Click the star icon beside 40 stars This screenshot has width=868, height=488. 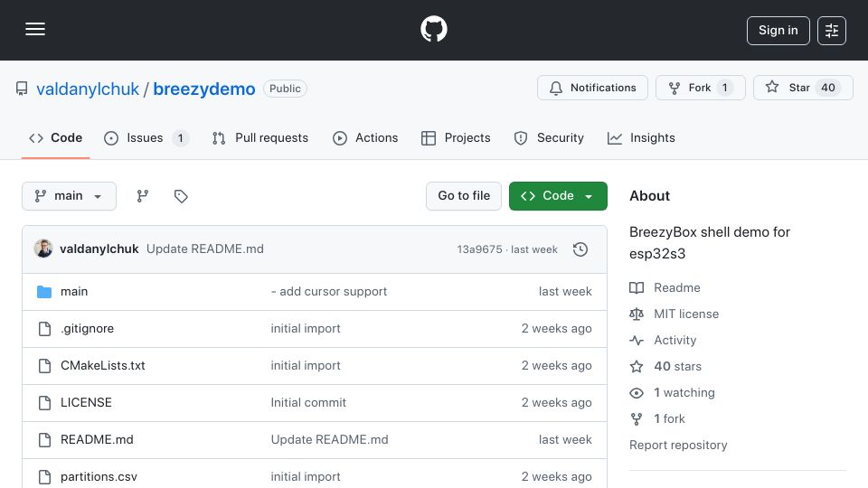click(x=637, y=366)
